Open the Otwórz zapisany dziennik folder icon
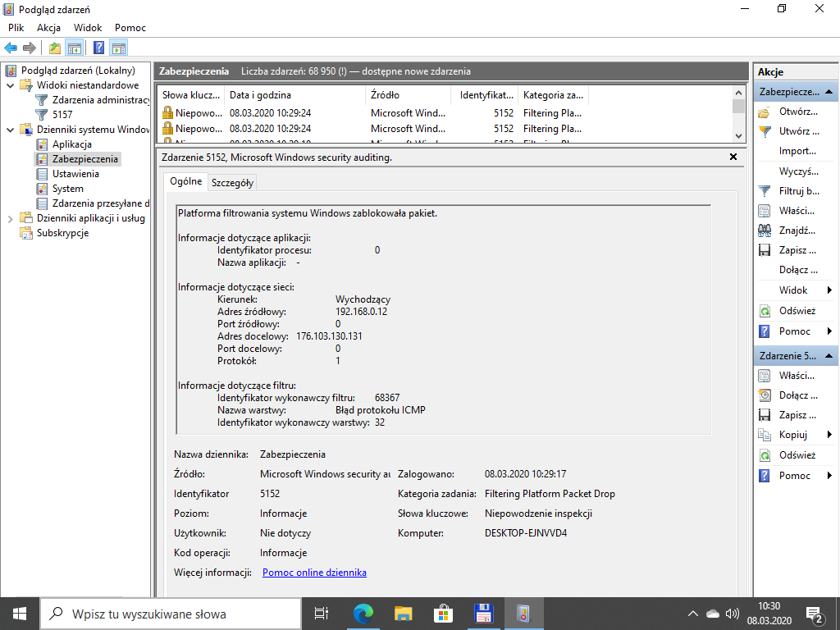The image size is (840, 630). click(765, 112)
